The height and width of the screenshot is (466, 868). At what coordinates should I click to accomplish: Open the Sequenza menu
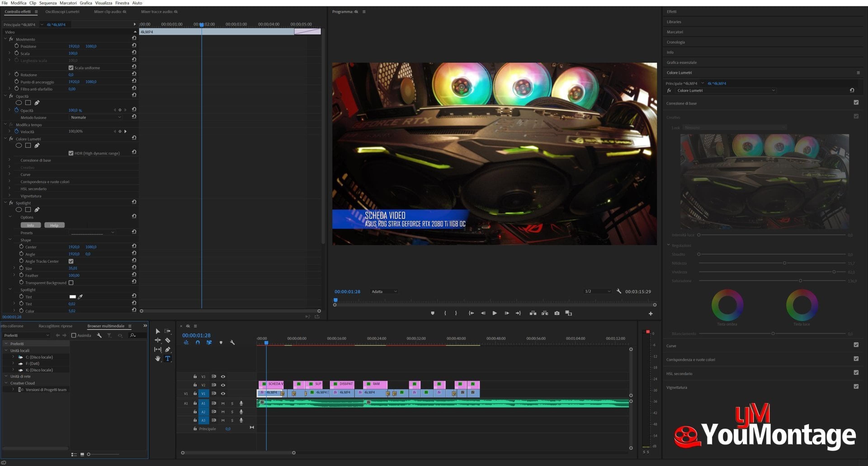48,3
